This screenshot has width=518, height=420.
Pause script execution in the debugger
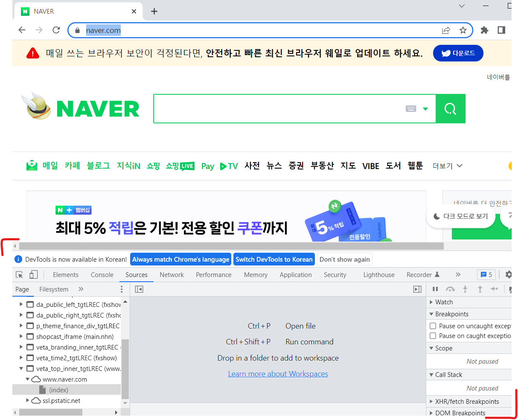tap(435, 289)
